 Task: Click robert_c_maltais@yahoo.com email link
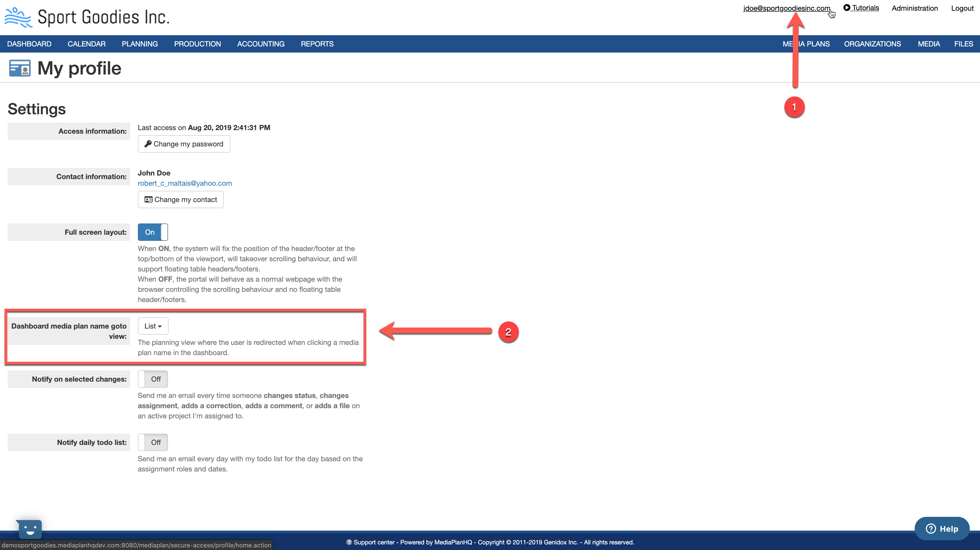185,183
